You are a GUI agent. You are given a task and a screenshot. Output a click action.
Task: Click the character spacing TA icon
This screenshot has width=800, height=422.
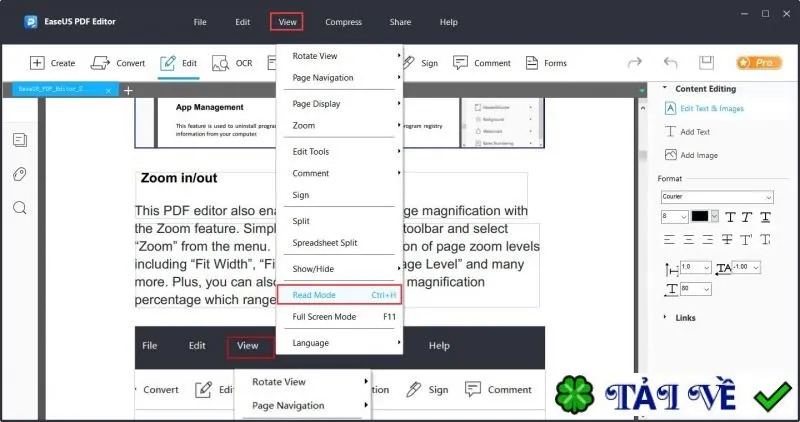723,269
